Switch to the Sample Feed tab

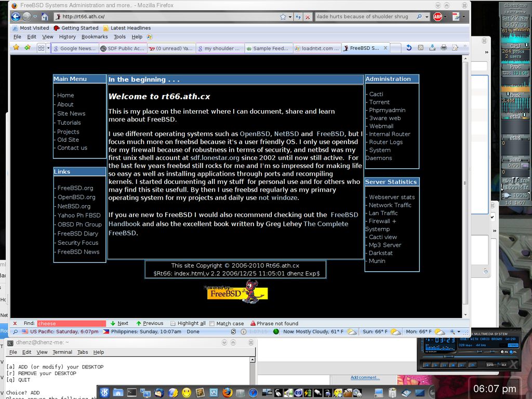tap(268, 48)
